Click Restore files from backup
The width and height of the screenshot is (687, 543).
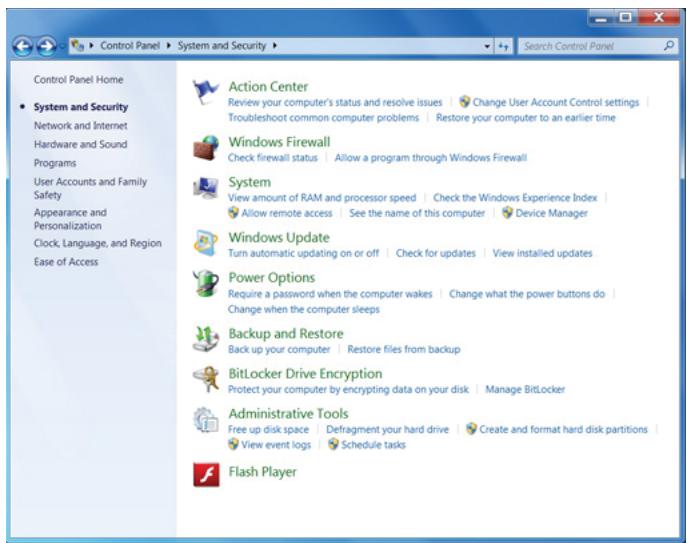click(404, 349)
